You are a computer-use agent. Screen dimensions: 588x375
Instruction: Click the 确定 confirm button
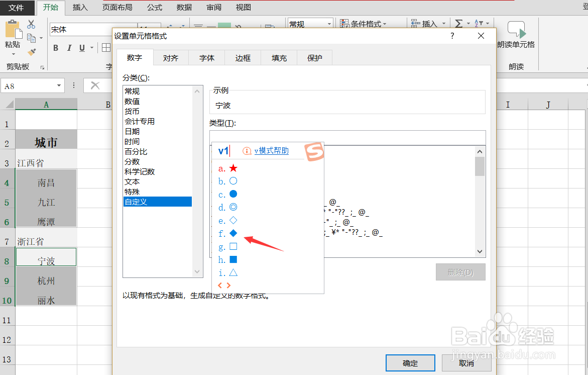[410, 362]
